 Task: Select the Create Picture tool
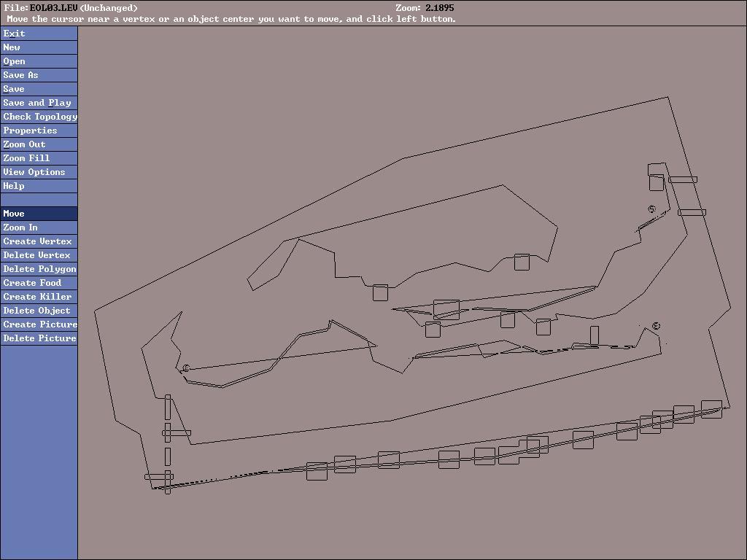[39, 324]
